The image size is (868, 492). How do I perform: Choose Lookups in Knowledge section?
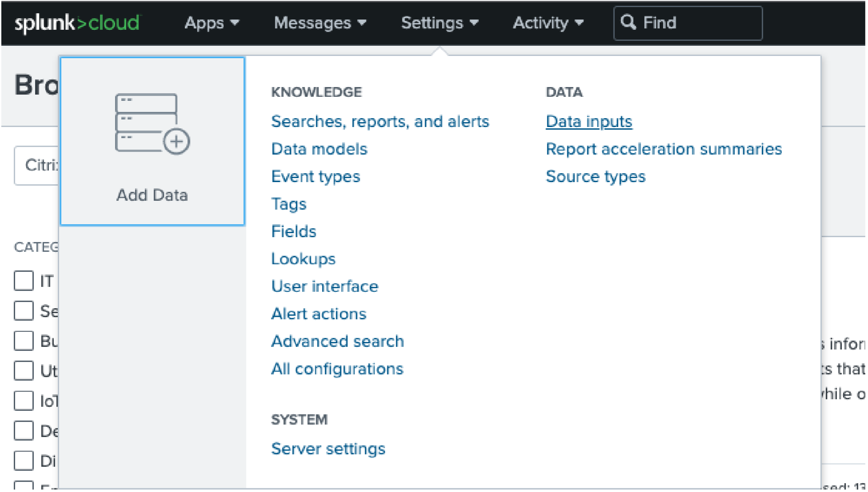(303, 259)
